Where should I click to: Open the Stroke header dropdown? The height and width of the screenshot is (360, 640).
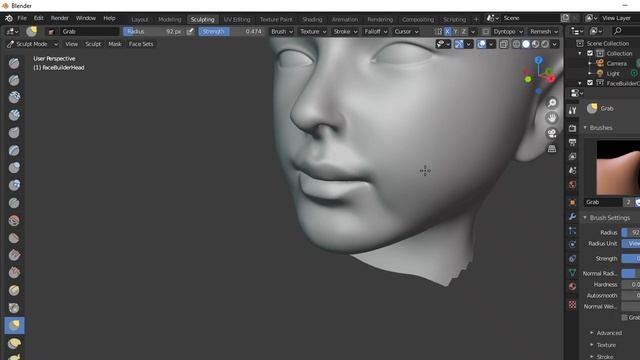point(345,31)
